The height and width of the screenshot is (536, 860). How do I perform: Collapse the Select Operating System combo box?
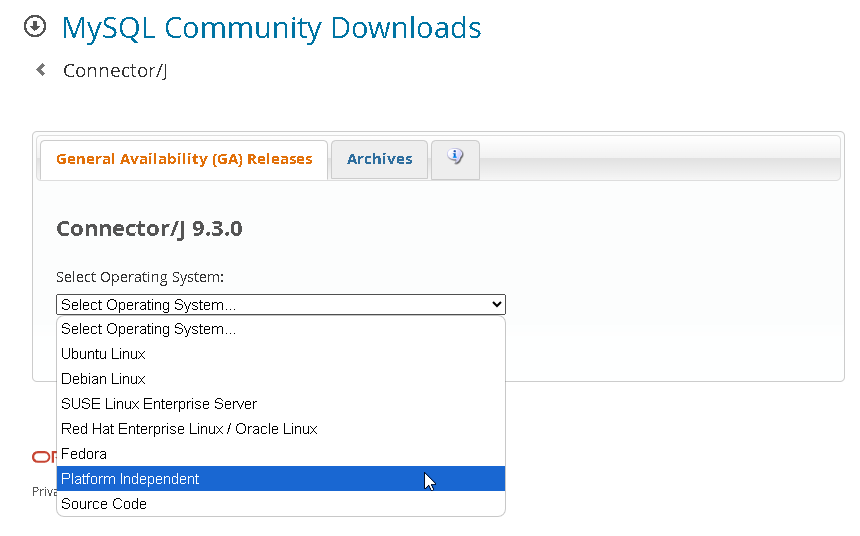pos(281,305)
